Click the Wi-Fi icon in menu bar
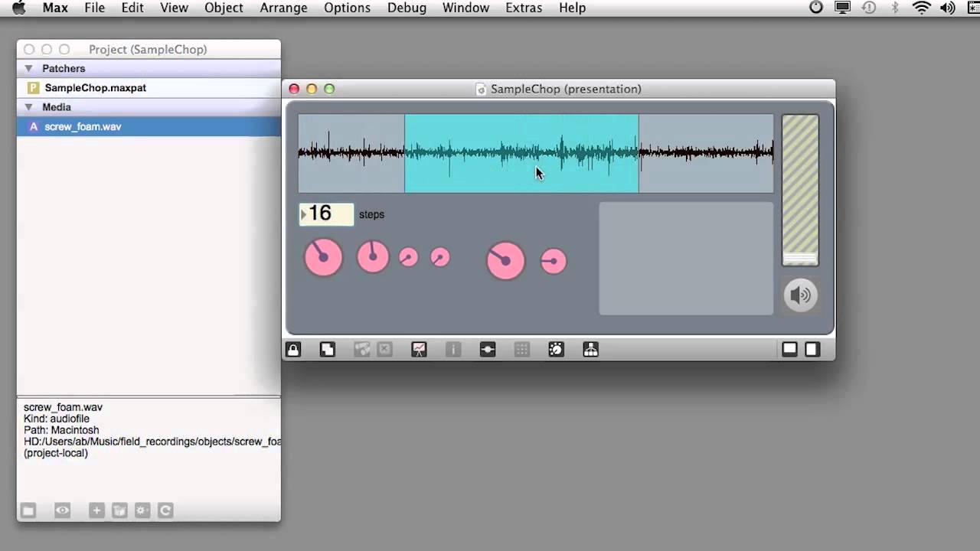The image size is (980, 551). [x=921, y=8]
